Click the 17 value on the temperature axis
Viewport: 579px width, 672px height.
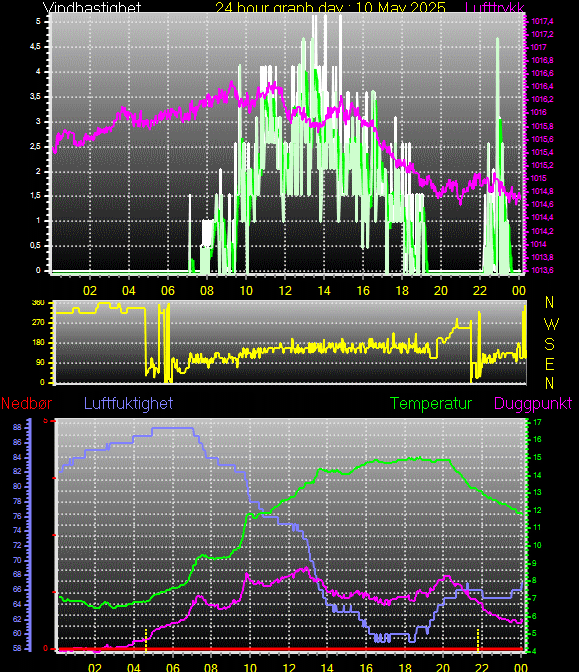[537, 422]
